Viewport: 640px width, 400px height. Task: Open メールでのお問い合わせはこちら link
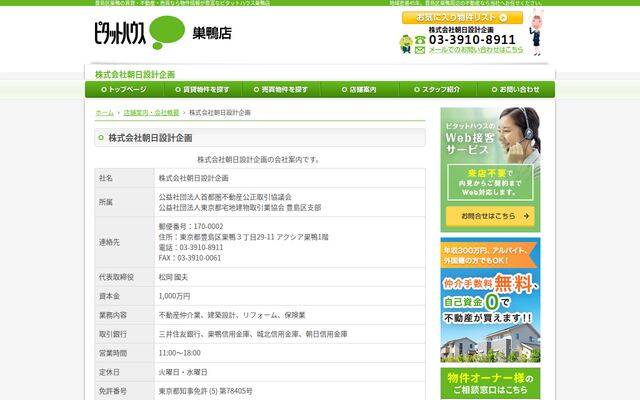[476, 50]
